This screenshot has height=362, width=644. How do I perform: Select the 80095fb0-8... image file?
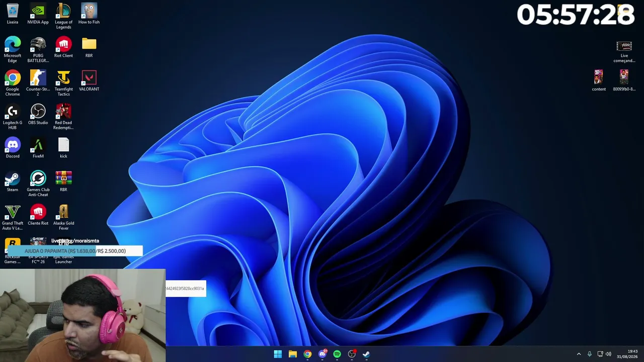coord(624,80)
